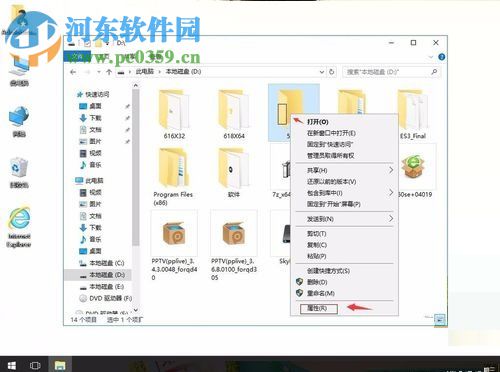Expand the ribbon with the chevron

coord(431,57)
